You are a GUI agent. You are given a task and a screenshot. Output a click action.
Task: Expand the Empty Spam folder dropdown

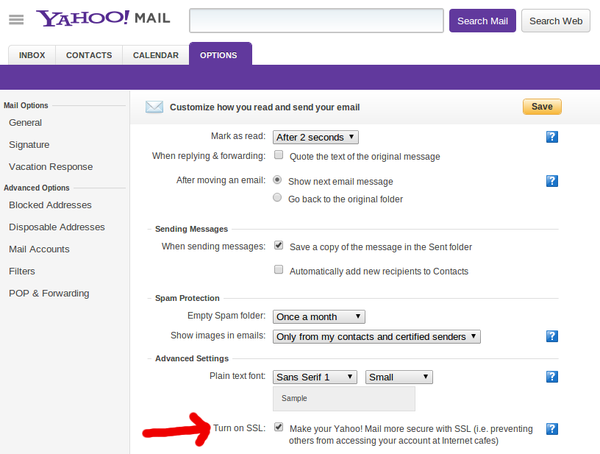319,317
